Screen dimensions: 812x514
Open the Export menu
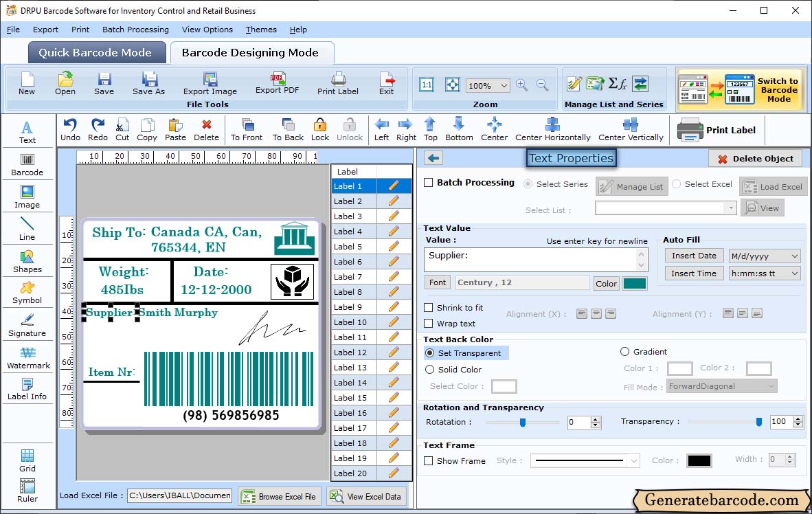click(45, 30)
